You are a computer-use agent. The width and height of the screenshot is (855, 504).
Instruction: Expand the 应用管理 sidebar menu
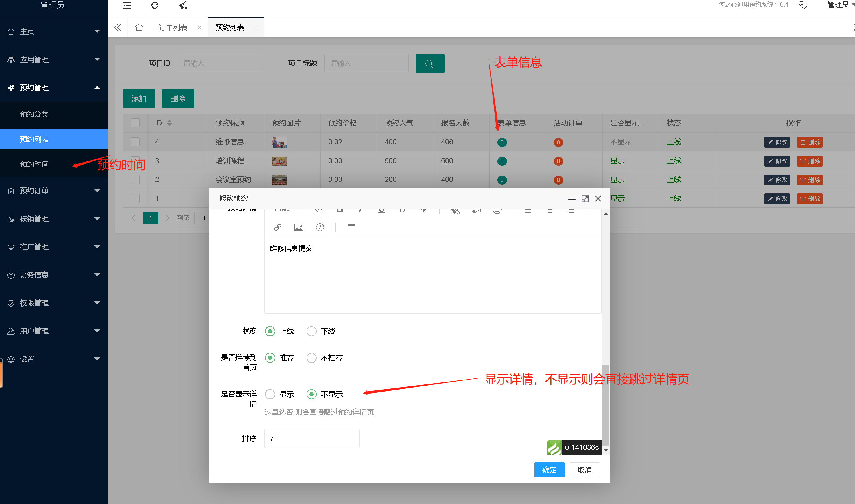54,60
